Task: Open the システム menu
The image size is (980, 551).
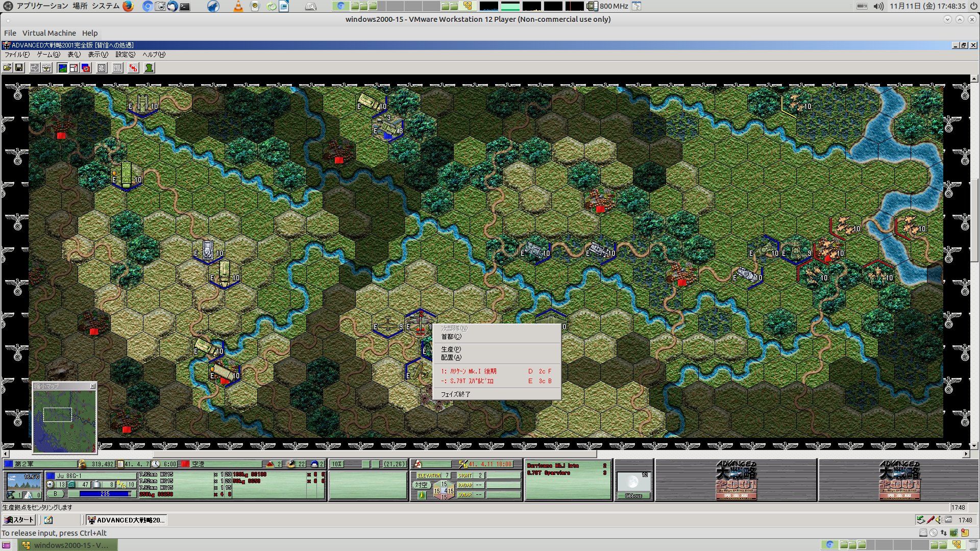Action: click(106, 6)
